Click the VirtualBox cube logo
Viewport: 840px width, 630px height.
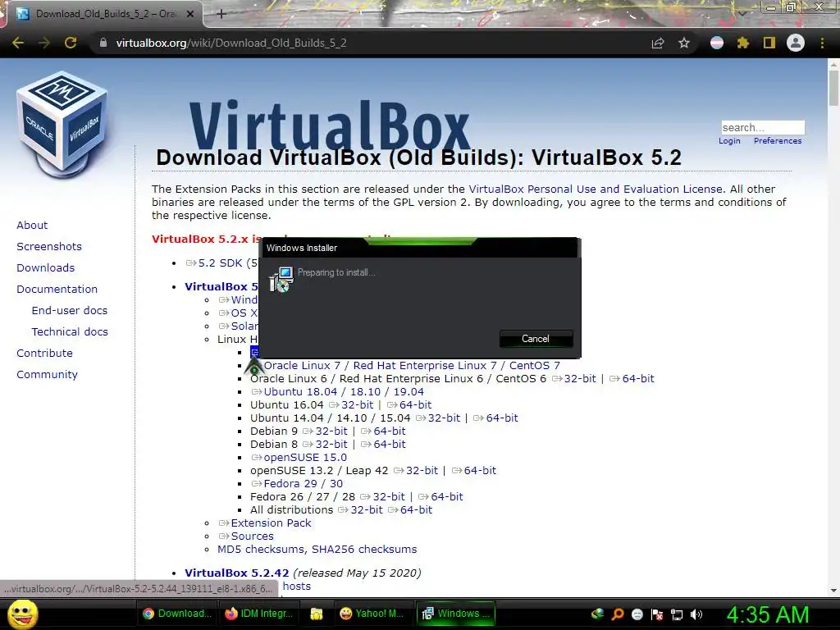[62, 125]
